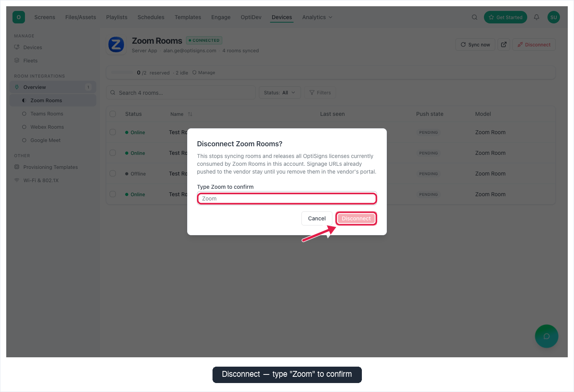
Task: Click Get Started button
Action: click(x=505, y=17)
